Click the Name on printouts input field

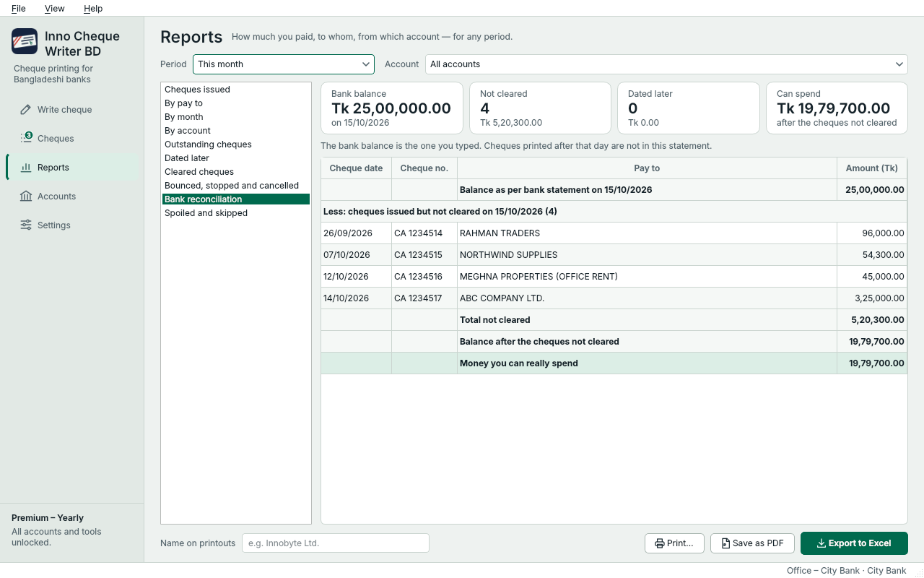click(336, 543)
